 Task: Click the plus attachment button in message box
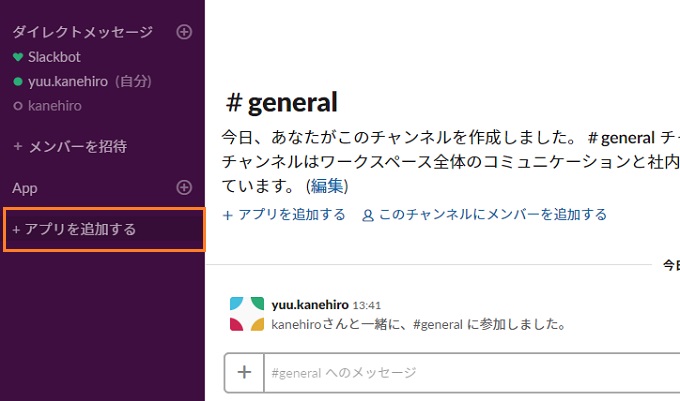(244, 373)
